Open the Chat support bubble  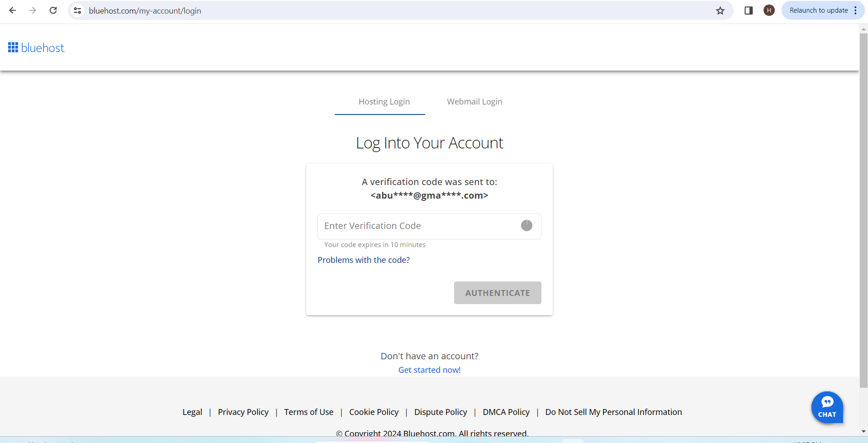coord(827,407)
